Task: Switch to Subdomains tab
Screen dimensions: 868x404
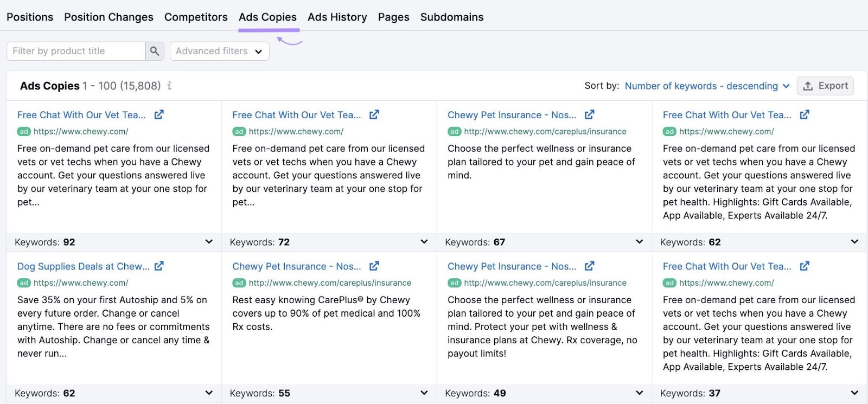Action: click(x=452, y=17)
